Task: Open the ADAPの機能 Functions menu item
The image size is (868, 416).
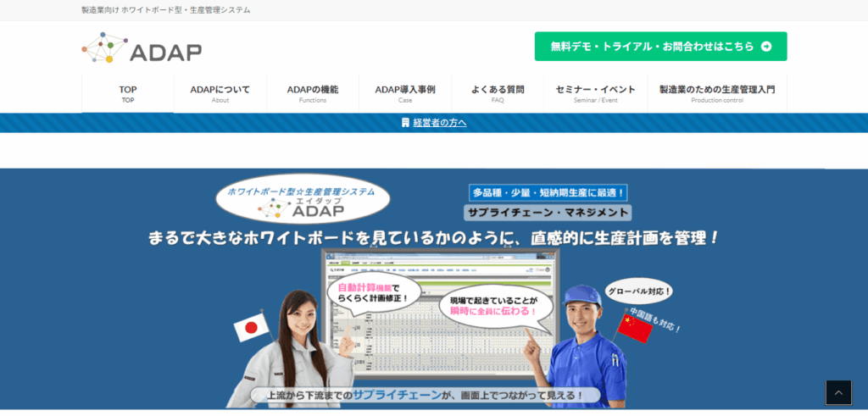Action: 313,94
